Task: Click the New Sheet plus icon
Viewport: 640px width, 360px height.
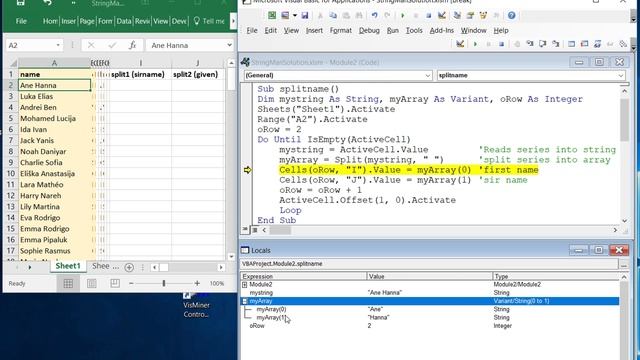Action: pyautogui.click(x=129, y=267)
